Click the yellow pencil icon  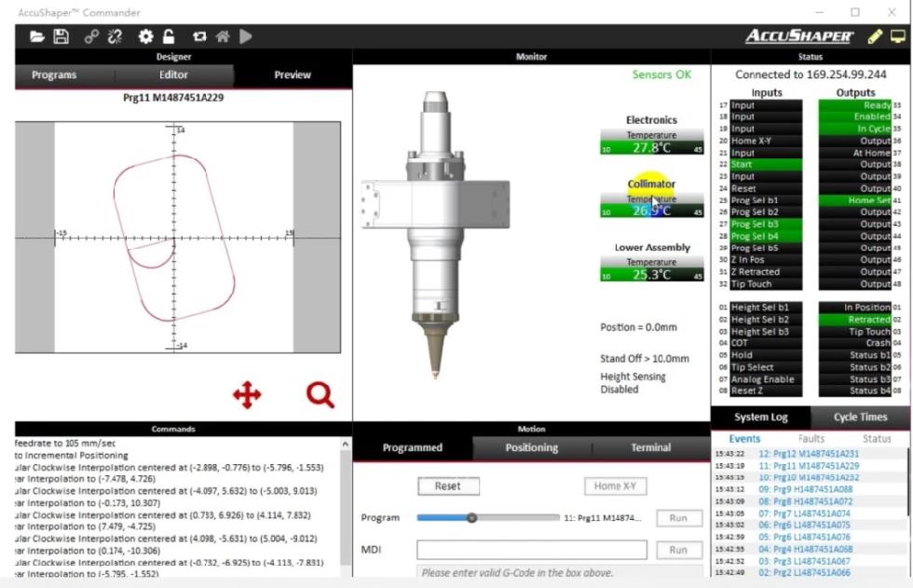(874, 36)
